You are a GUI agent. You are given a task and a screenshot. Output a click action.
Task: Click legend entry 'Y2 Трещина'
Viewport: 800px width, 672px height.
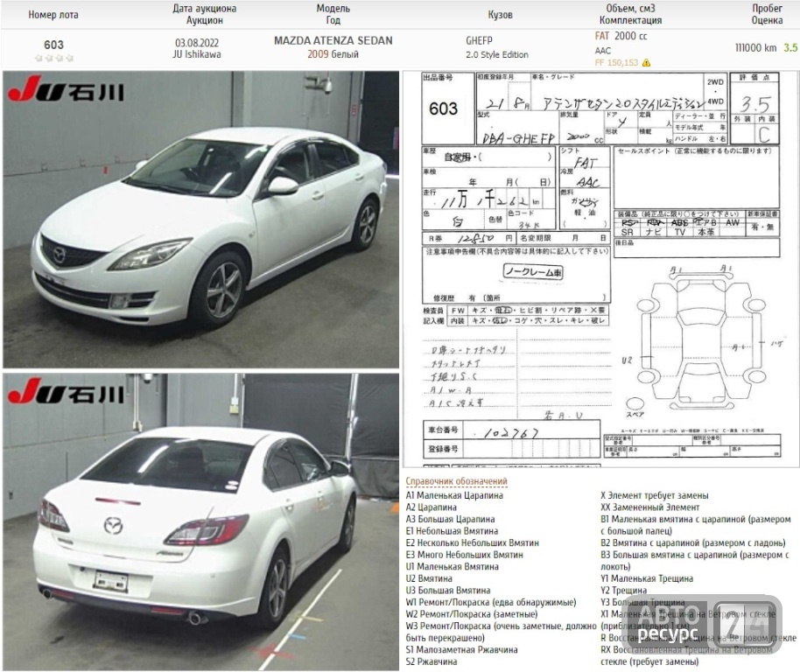click(x=623, y=591)
